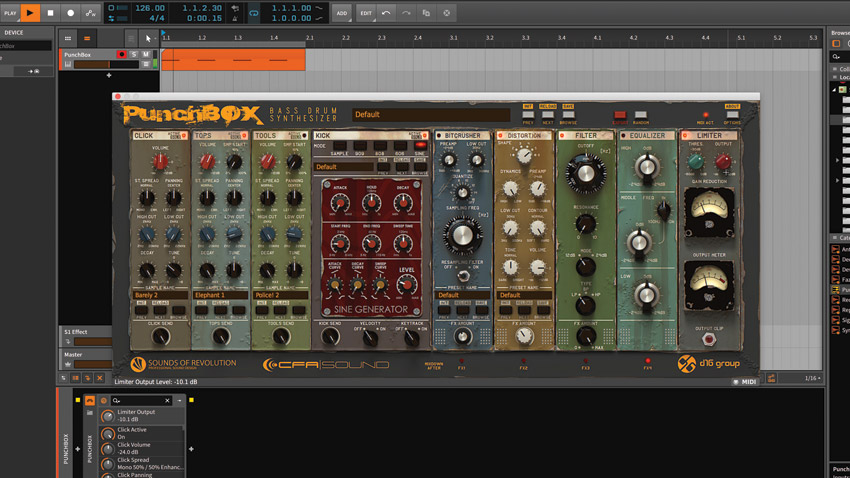Toggle the arranger loop button

pos(254,13)
